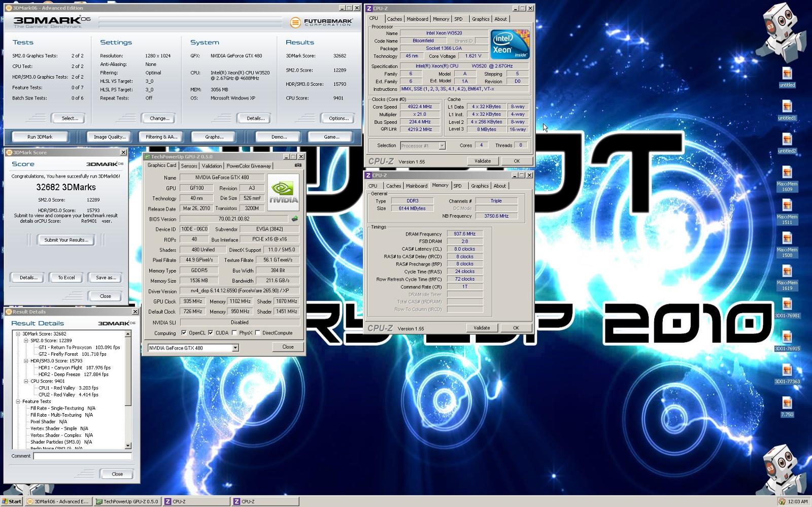The height and width of the screenshot is (507, 812).
Task: Open 3D01-77363 desktop file
Action: (x=787, y=374)
